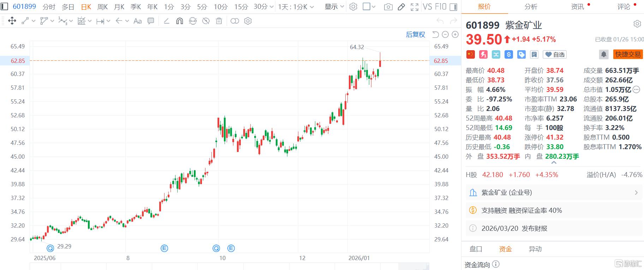Image resolution: width=644 pixels, height=270 pixels.
Task: Select the magnet snap drawing tool
Action: [180, 21]
